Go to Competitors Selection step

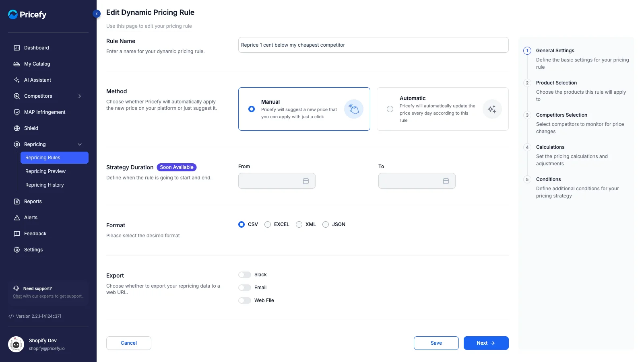(x=561, y=115)
